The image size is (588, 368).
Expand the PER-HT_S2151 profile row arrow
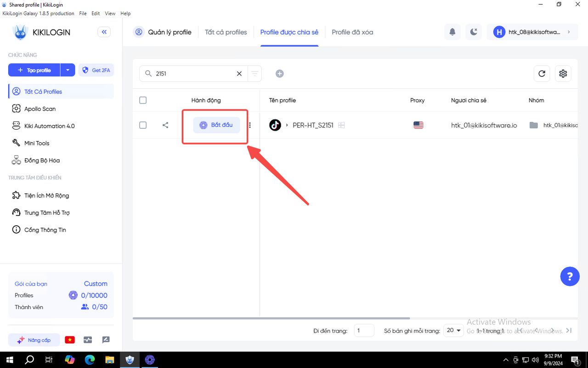(x=287, y=125)
